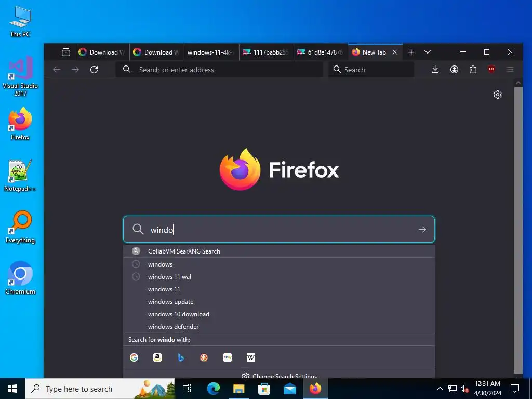The width and height of the screenshot is (532, 399).
Task: Open the Downloads panel icon
Action: (435, 69)
